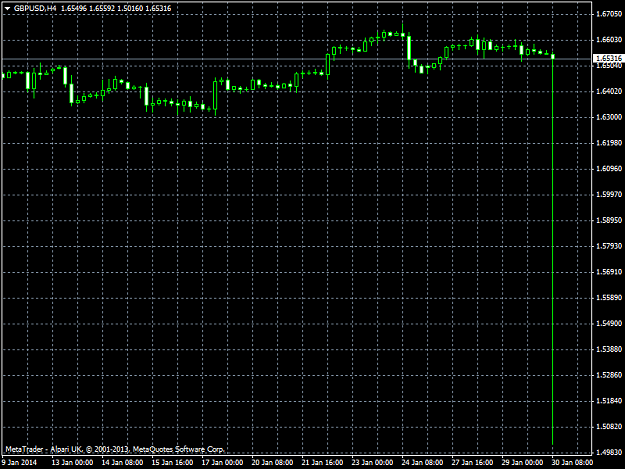Viewport: 625px width, 469px height.
Task: Click the 1.63000 price axis label
Action: click(x=609, y=117)
